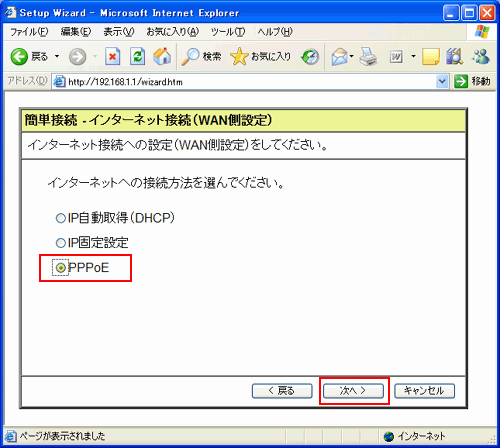500x448 pixels.
Task: Open the ツール(T) menu
Action: pyautogui.click(x=228, y=32)
